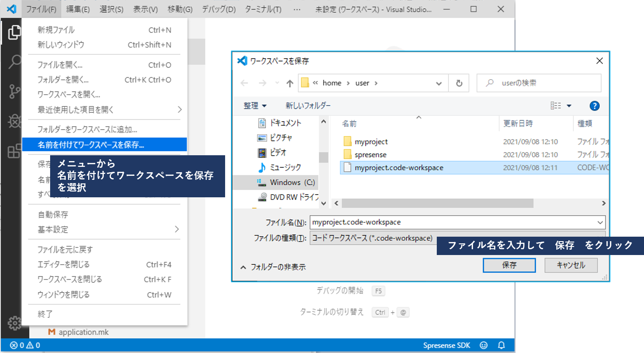This screenshot has width=644, height=353.
Task: Open the Extensions view
Action: (13, 149)
